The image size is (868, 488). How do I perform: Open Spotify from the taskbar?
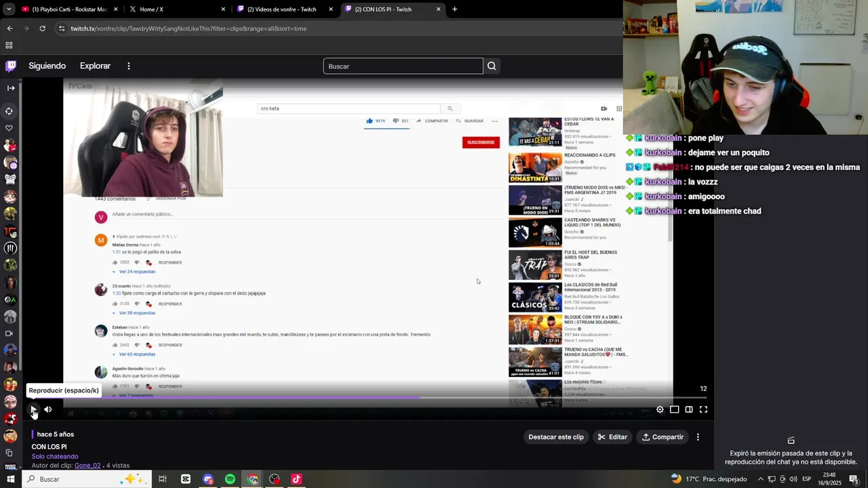tap(230, 479)
